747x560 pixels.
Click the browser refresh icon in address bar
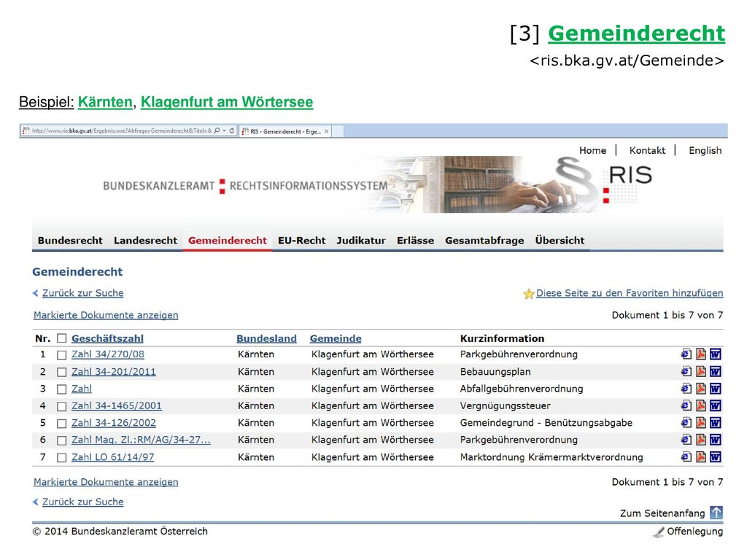pyautogui.click(x=232, y=131)
